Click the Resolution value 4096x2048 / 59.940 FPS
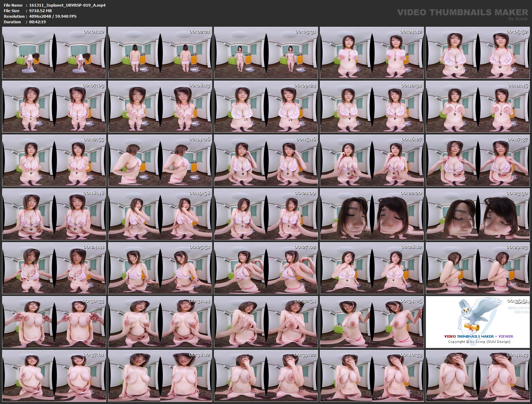532x404 pixels. (x=52, y=16)
